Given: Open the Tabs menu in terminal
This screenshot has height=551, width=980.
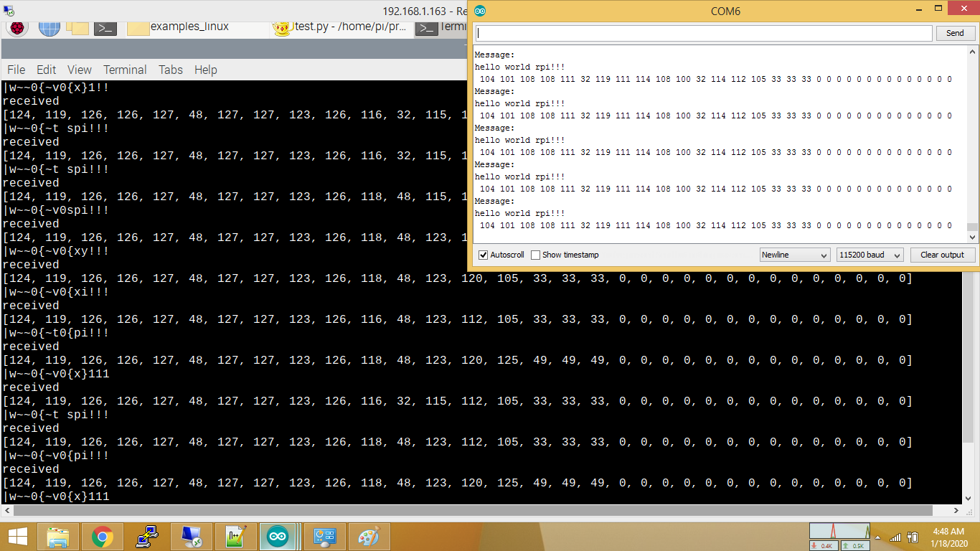Looking at the screenshot, I should pos(171,70).
